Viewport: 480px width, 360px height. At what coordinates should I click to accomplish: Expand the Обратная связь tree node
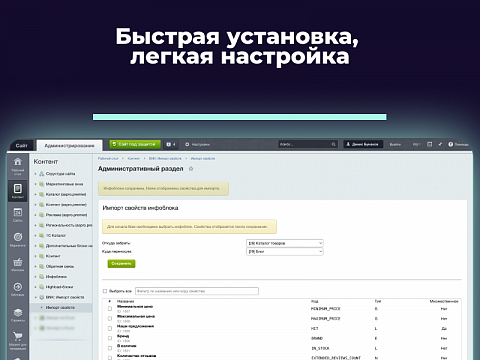(35, 266)
